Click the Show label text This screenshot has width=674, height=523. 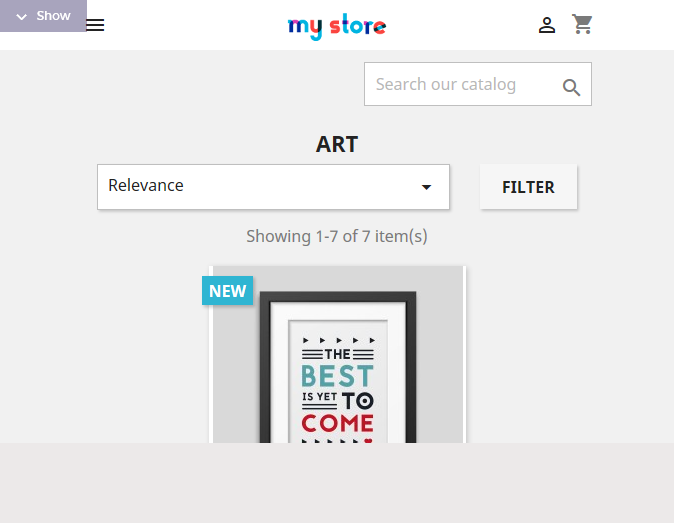53,16
